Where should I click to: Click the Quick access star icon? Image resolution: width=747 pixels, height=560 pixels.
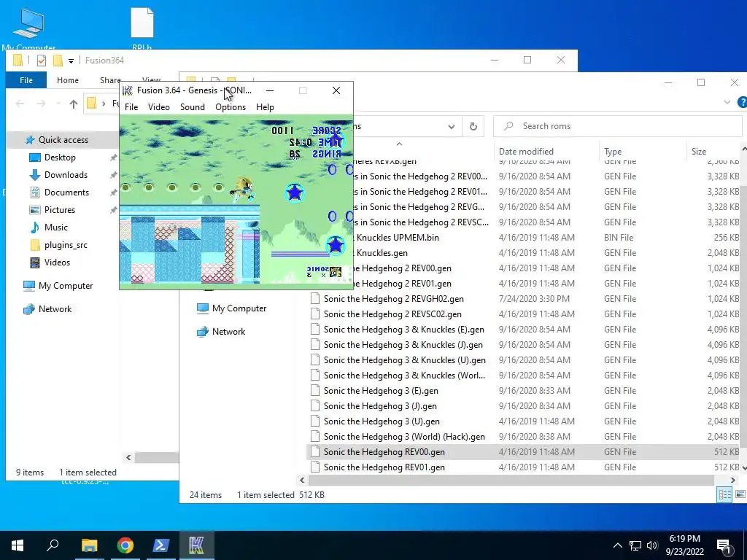(x=30, y=140)
